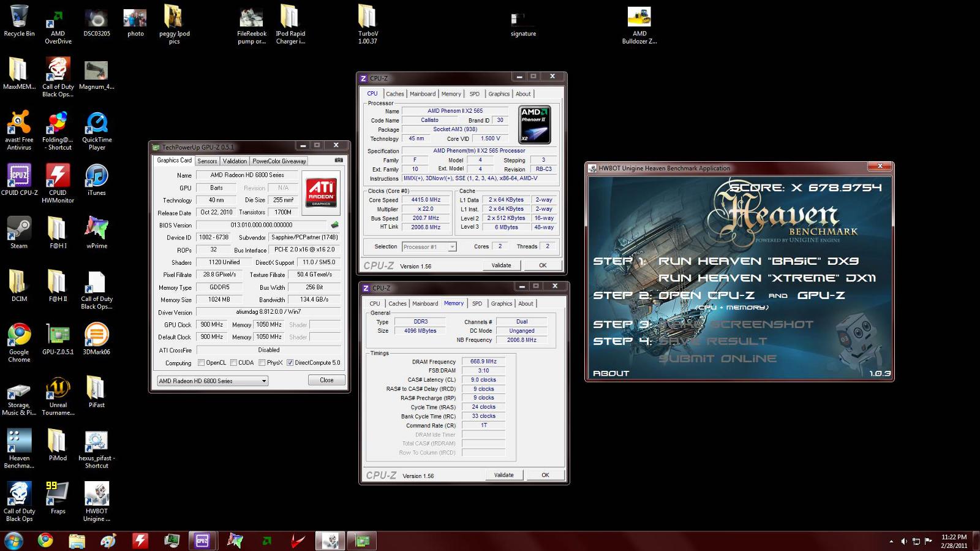The image size is (980, 551).
Task: Select the TurboV 1.00.37 folder
Action: [x=367, y=25]
